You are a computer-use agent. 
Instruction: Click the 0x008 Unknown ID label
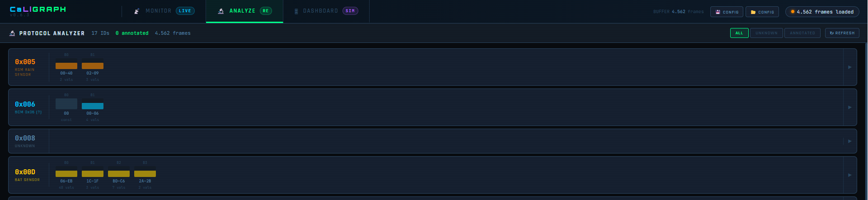tap(25, 138)
